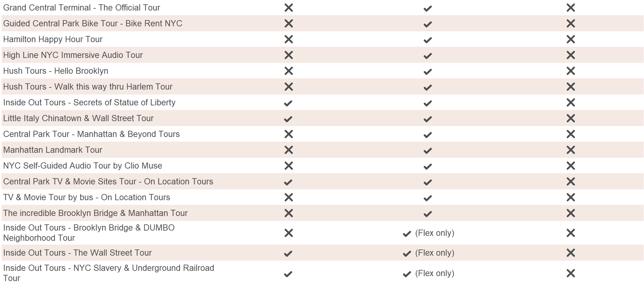Click the first-column checkmark for Central Park TV & Movie Sites
This screenshot has height=282, width=644.
(x=288, y=182)
